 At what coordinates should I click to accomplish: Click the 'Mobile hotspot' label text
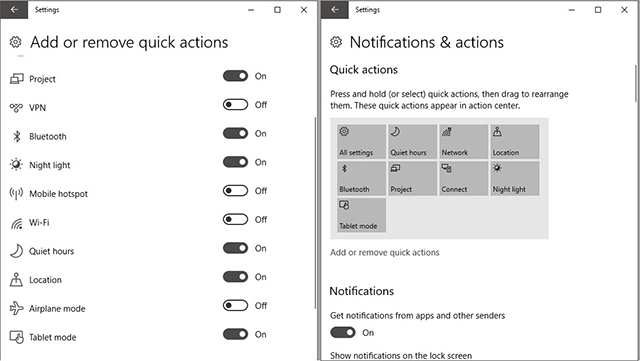pos(58,194)
